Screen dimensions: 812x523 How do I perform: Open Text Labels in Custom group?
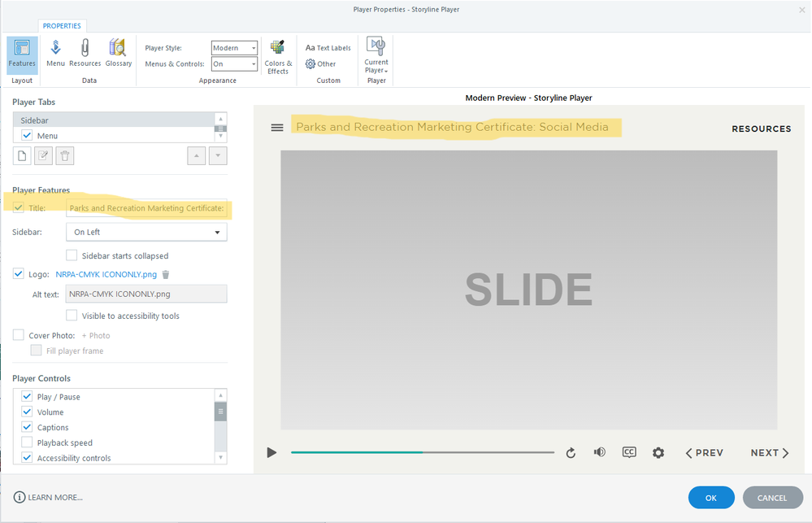point(328,48)
